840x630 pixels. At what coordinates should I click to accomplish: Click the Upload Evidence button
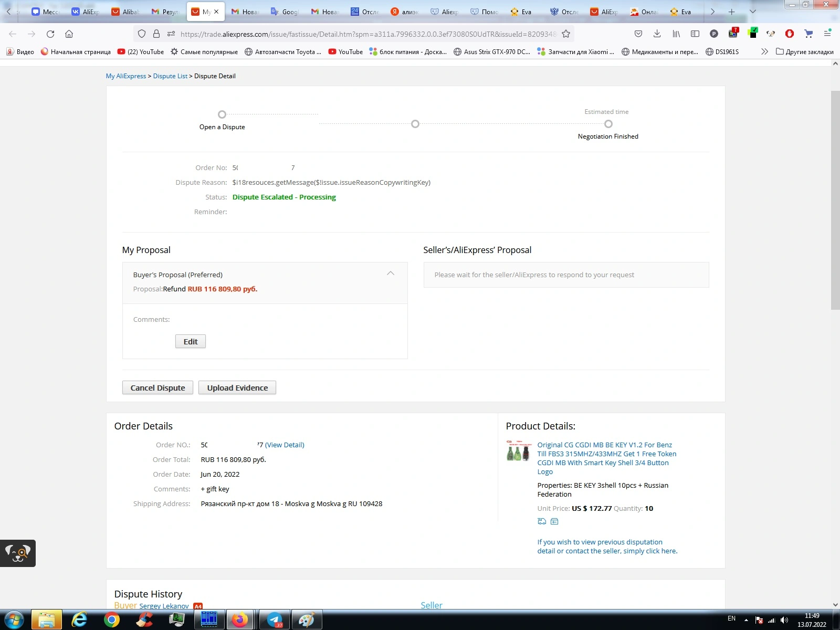(x=237, y=387)
